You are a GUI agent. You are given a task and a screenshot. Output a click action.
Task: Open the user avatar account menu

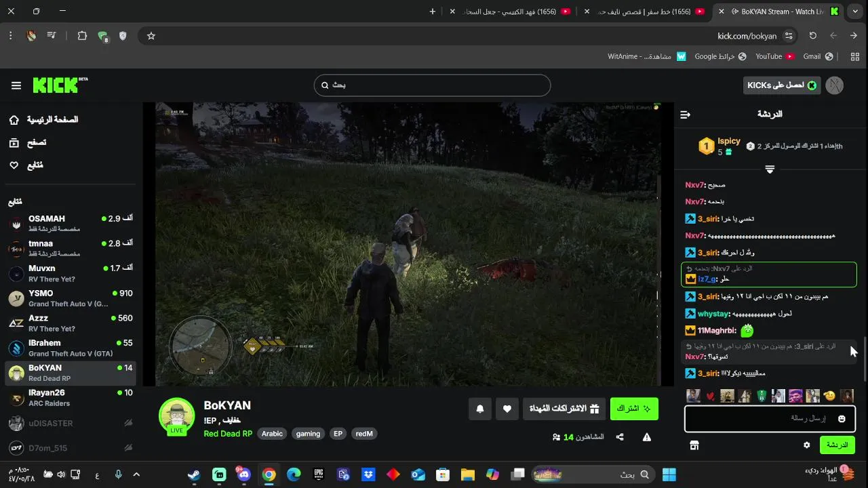click(x=835, y=85)
